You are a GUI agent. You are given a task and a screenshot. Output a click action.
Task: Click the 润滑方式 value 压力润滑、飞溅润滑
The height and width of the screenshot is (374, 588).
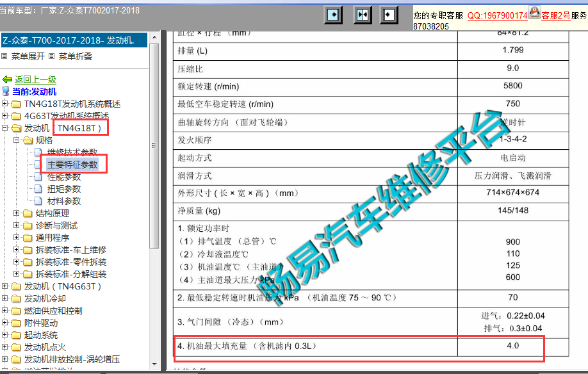[512, 175]
